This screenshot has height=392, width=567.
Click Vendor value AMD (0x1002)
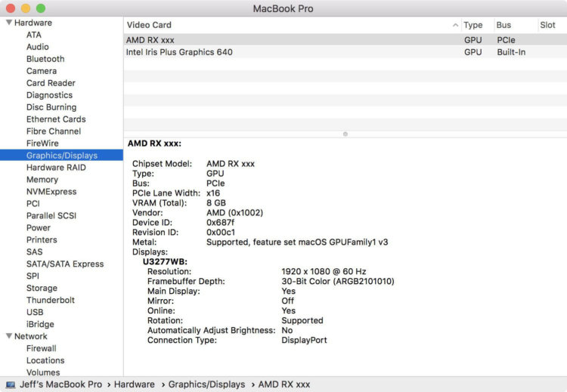click(x=234, y=213)
